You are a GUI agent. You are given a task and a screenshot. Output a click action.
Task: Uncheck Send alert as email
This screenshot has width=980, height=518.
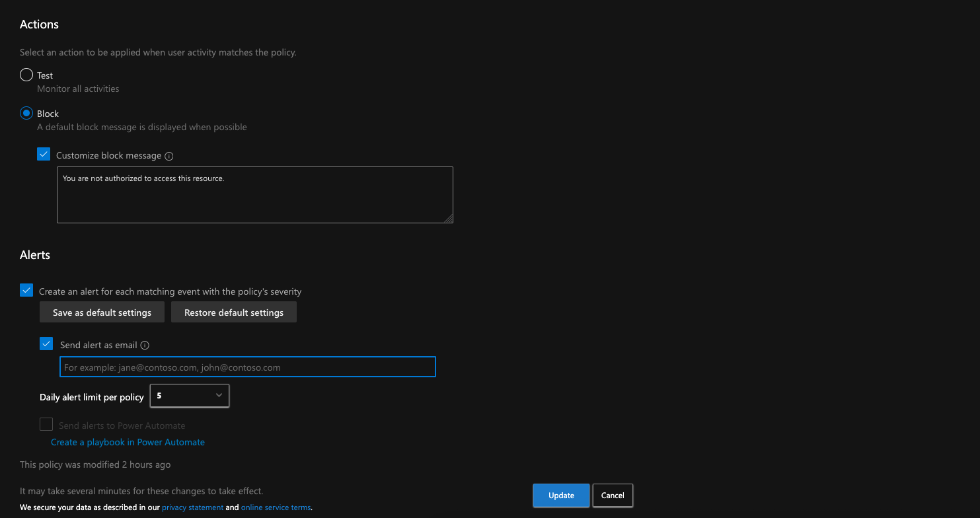coord(46,343)
